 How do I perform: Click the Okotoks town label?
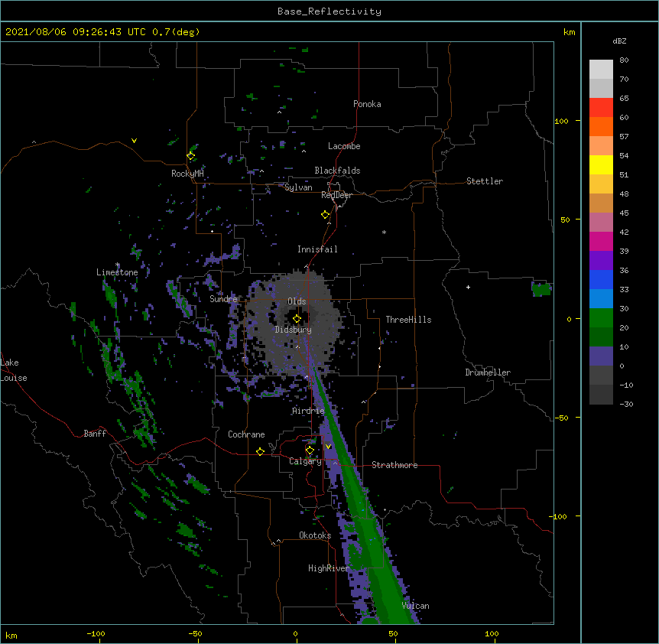point(315,535)
